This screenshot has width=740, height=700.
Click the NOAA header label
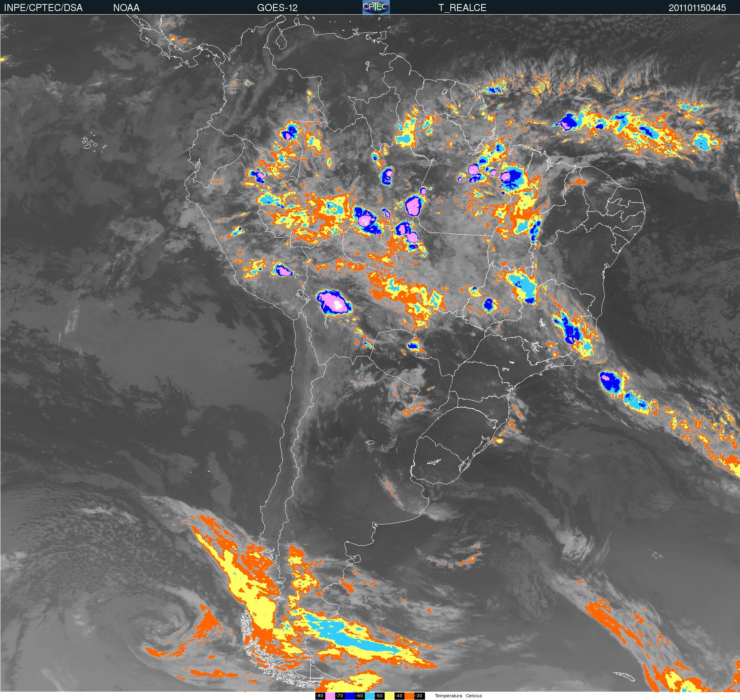126,8
